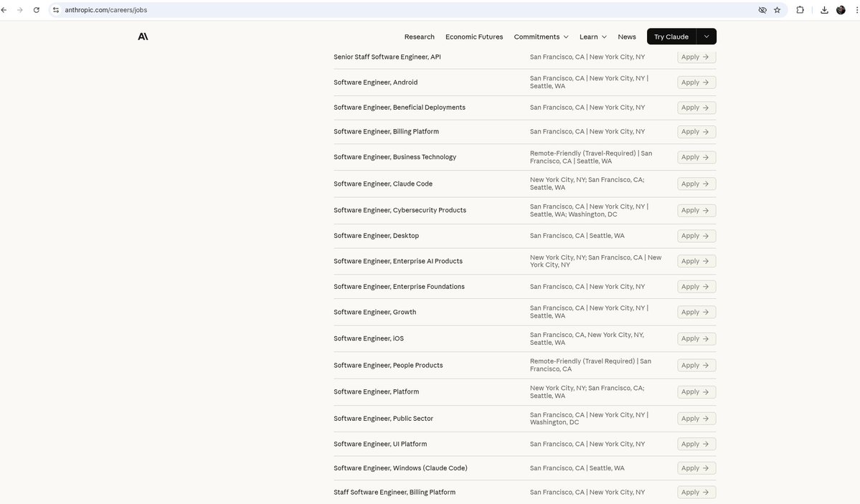
Task: Click location text for Software Engineer, Business Technology
Action: (591, 157)
